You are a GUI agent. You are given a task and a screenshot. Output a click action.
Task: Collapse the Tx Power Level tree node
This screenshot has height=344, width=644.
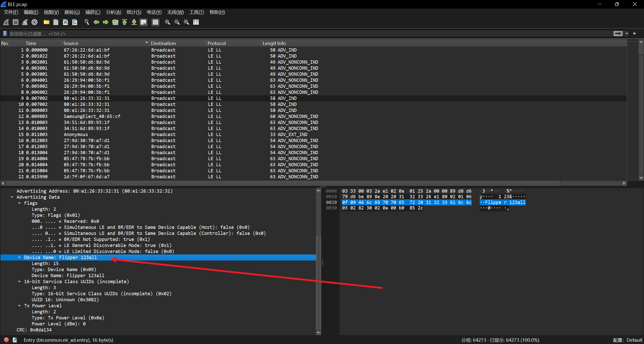click(x=19, y=306)
